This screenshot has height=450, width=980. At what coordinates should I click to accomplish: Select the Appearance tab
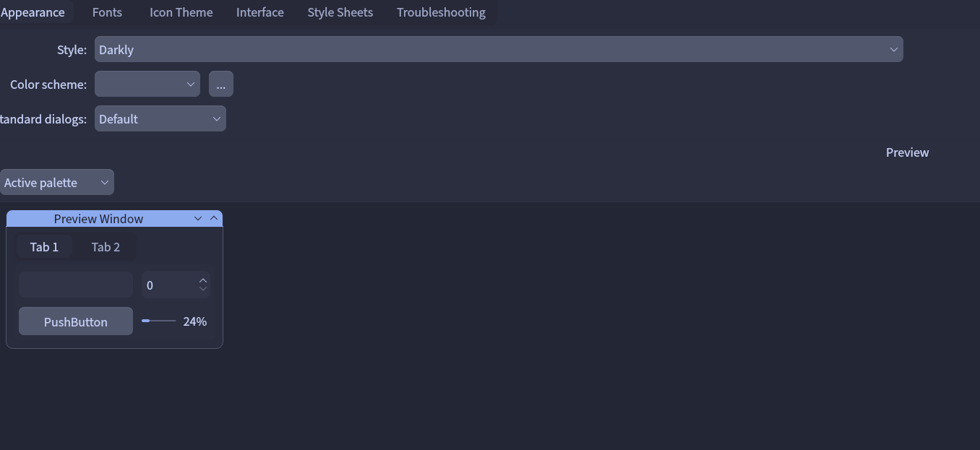click(33, 12)
